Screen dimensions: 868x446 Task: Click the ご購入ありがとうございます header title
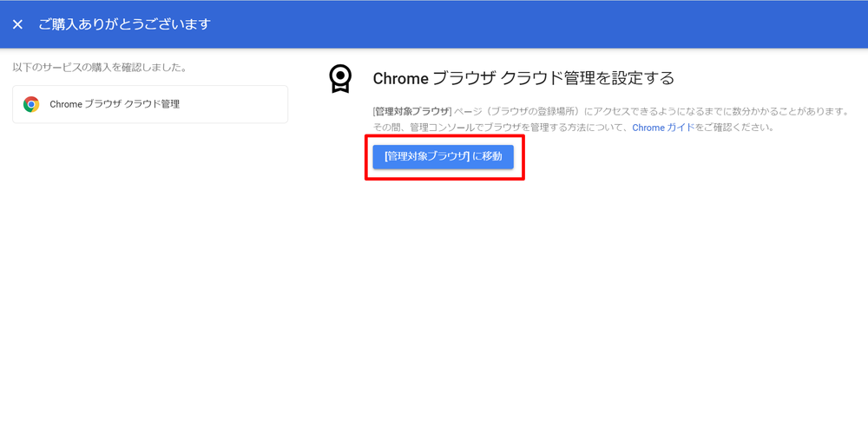(x=124, y=24)
